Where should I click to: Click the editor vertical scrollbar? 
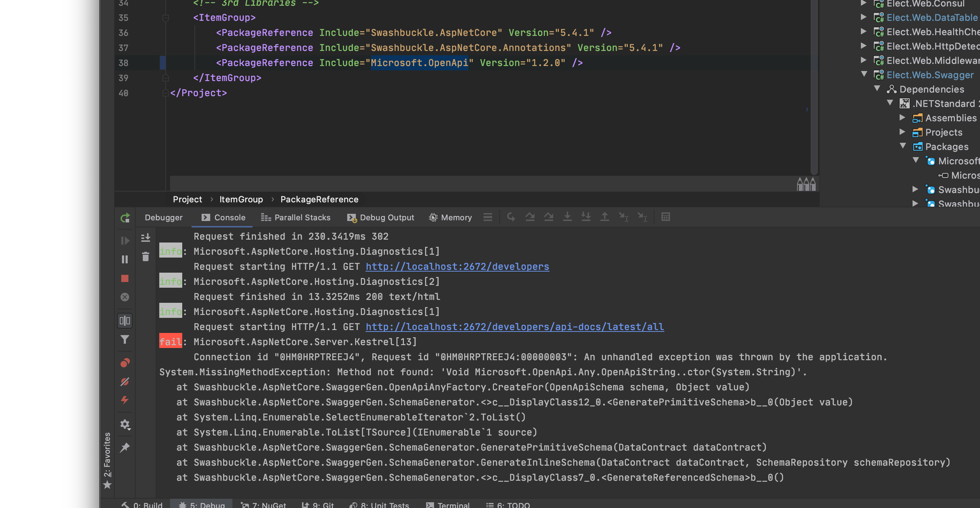(814, 88)
